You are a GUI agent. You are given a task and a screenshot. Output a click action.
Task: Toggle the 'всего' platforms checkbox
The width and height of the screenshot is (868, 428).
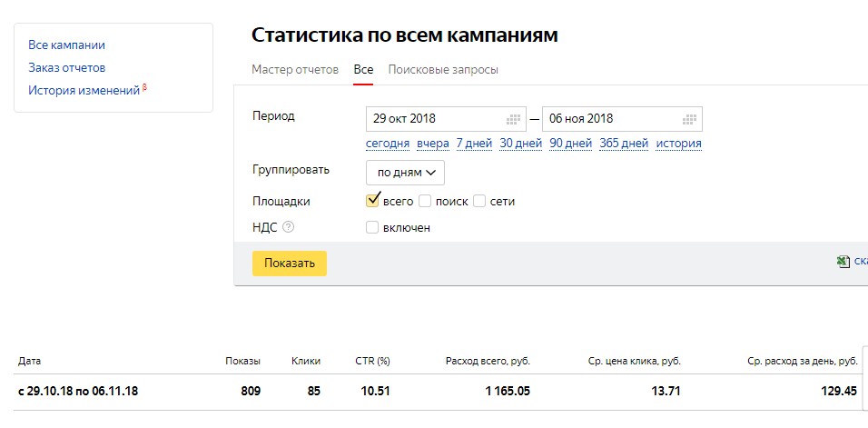(372, 201)
